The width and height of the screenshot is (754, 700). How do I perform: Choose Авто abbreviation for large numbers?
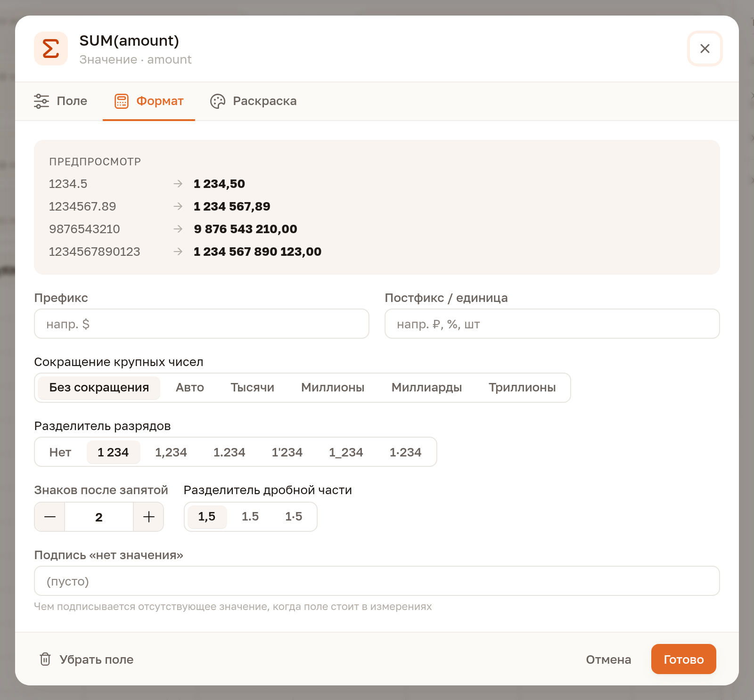click(190, 388)
